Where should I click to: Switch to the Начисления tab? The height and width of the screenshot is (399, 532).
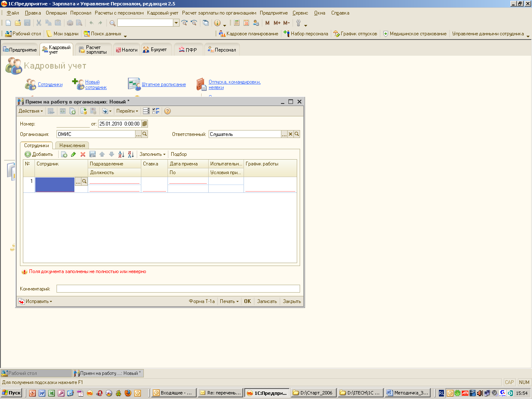[x=72, y=145]
